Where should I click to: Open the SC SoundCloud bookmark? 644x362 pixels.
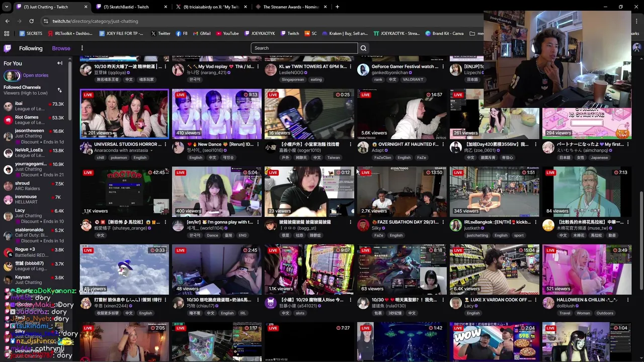tap(310, 34)
